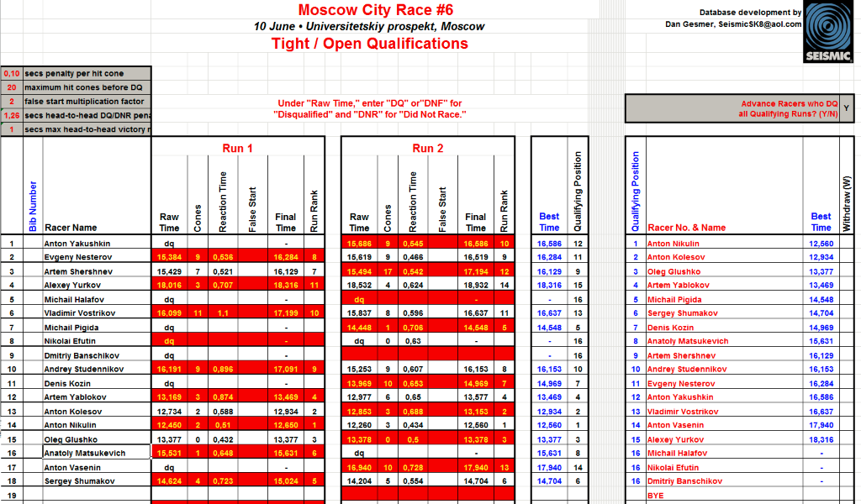Select the bib number 19 row cell

[x=12, y=496]
